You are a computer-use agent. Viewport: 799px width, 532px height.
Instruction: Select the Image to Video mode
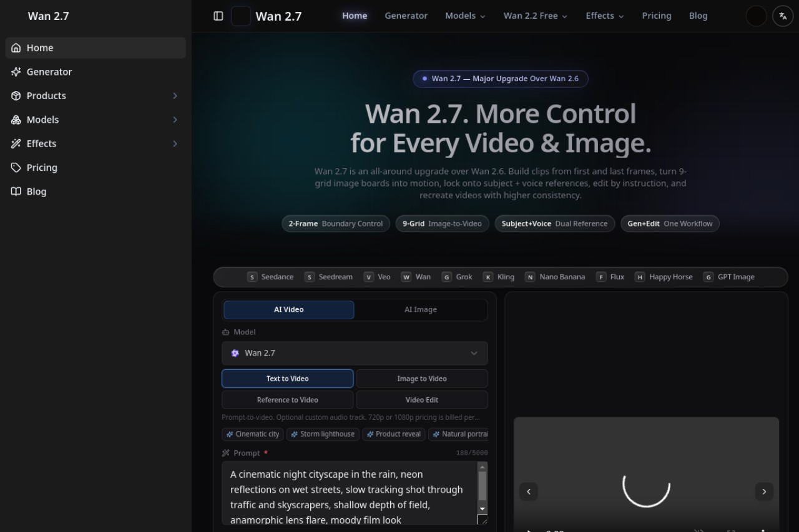coord(422,379)
